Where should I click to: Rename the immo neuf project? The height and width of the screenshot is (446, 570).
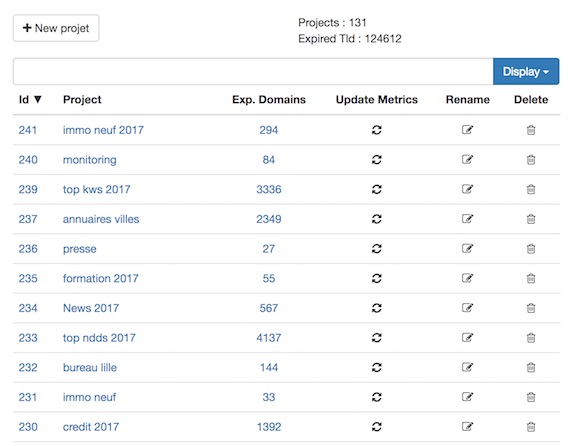click(x=467, y=397)
